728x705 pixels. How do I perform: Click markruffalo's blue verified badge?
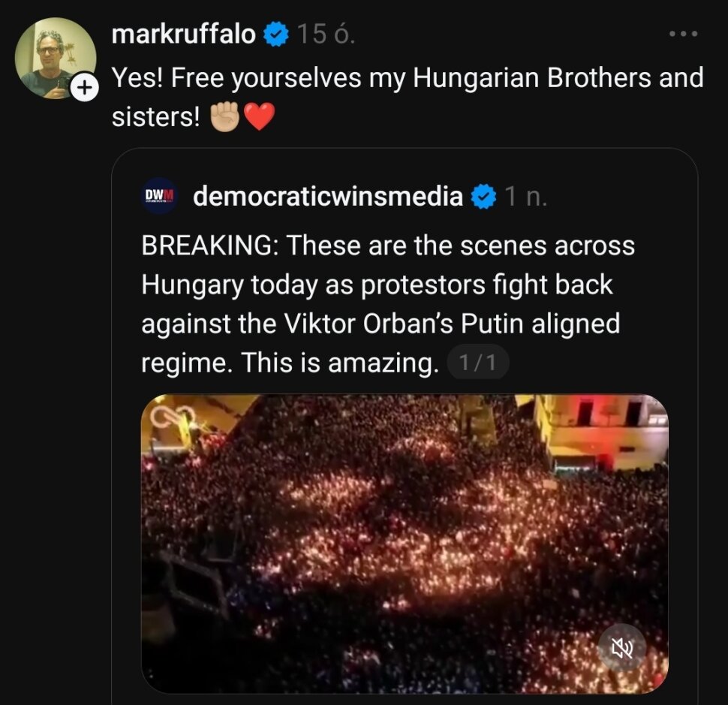(275, 35)
